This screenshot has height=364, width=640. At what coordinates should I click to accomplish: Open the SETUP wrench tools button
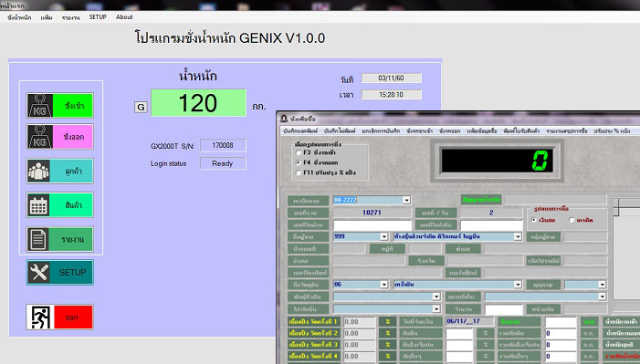[60, 272]
